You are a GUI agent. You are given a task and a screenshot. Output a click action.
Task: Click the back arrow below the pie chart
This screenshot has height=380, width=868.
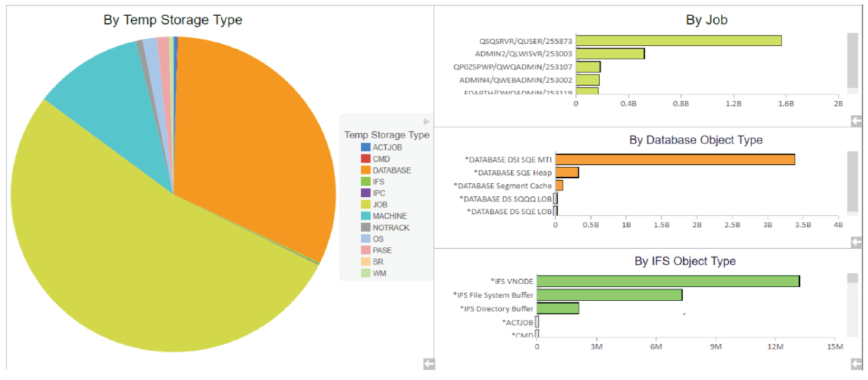[429, 363]
